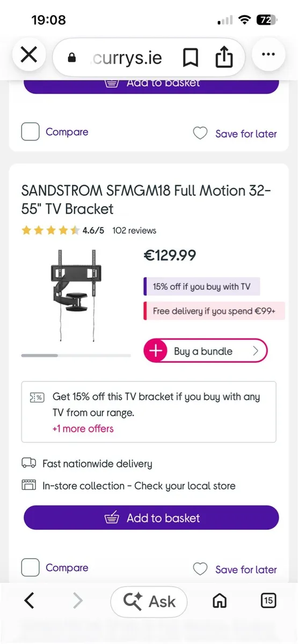Expand the Buy a bundle chevron
The image size is (298, 644).
(x=256, y=351)
